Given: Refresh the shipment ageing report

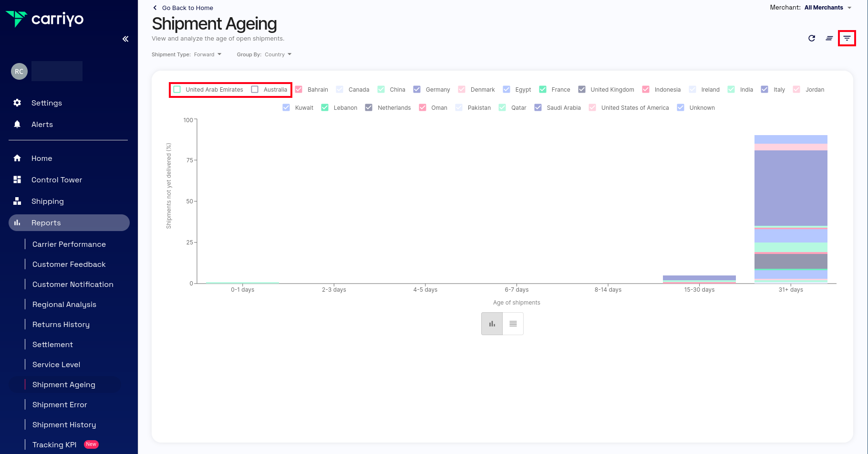Looking at the screenshot, I should (x=812, y=38).
